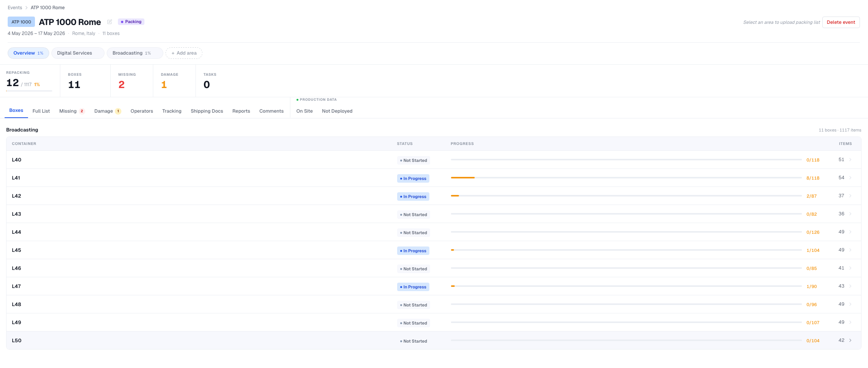Select the Operators tab
The width and height of the screenshot is (868, 368).
[142, 111]
